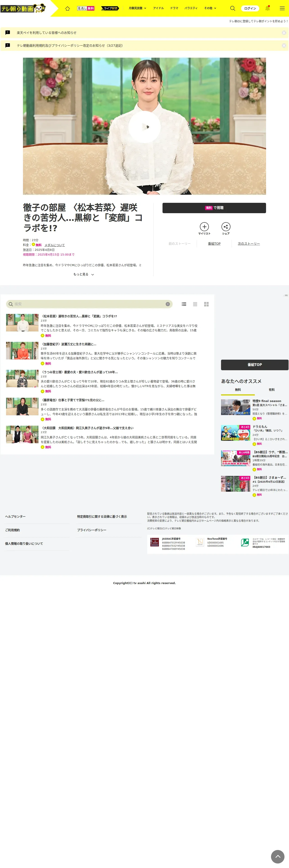289x868 pixels.
Task: Expand その他 dropdown menu
Action: (210, 8)
